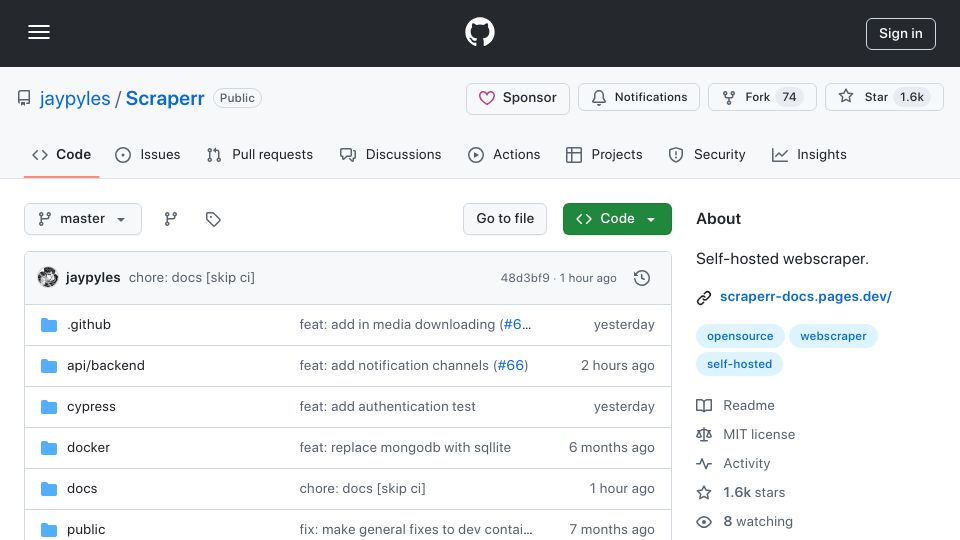This screenshot has height=540, width=960.
Task: Open the Actions tab
Action: pyautogui.click(x=504, y=155)
